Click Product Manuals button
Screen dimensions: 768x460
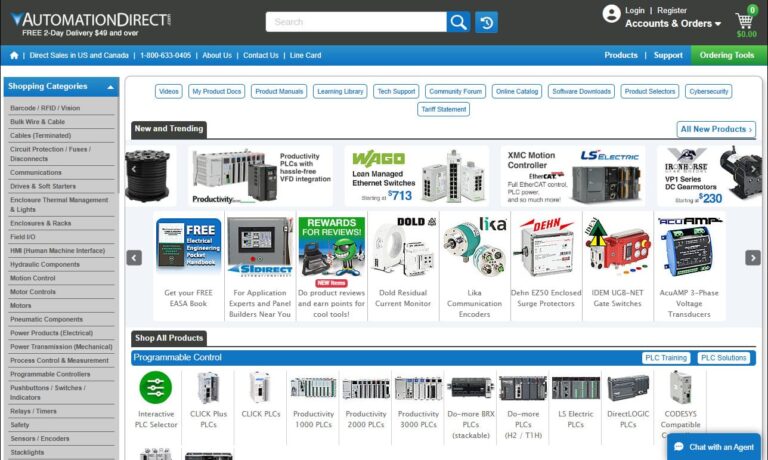coord(279,92)
